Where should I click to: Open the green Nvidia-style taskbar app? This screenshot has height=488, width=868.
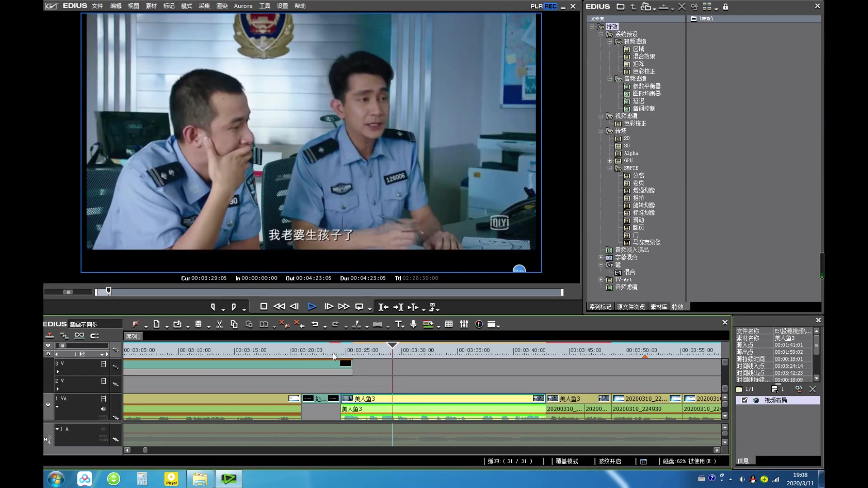coord(229,479)
